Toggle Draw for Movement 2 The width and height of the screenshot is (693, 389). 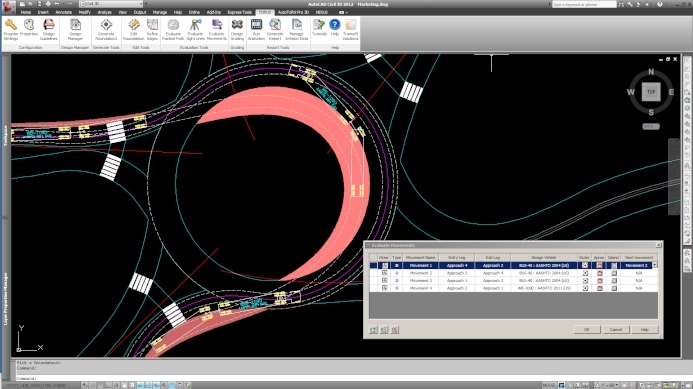pyautogui.click(x=385, y=273)
